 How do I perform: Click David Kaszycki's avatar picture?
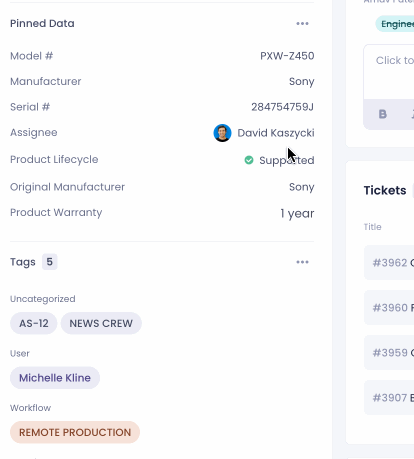[x=222, y=133]
